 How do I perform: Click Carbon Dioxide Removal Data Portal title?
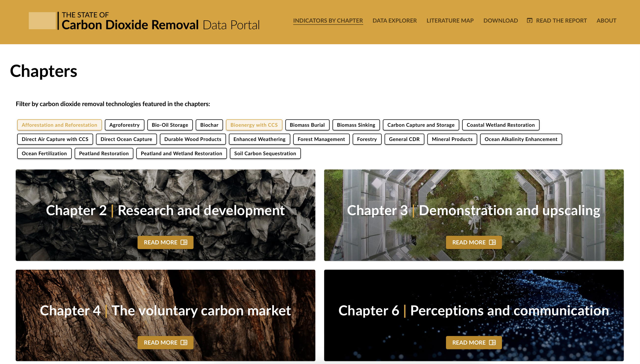(161, 25)
